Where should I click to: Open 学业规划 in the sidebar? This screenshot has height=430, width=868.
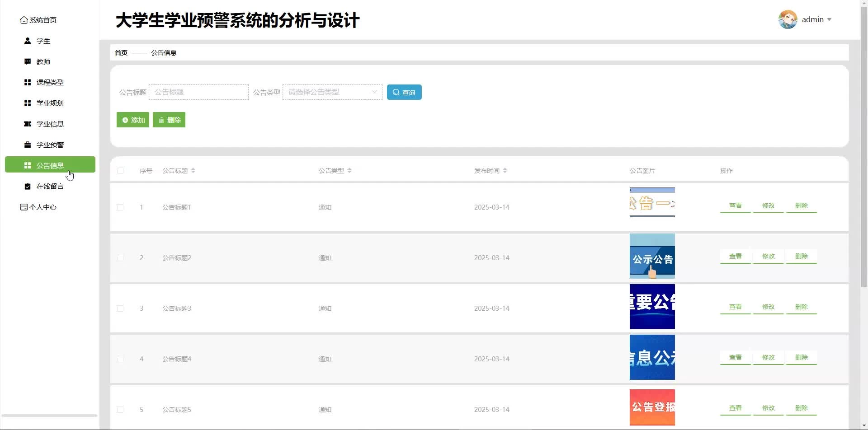coord(50,103)
